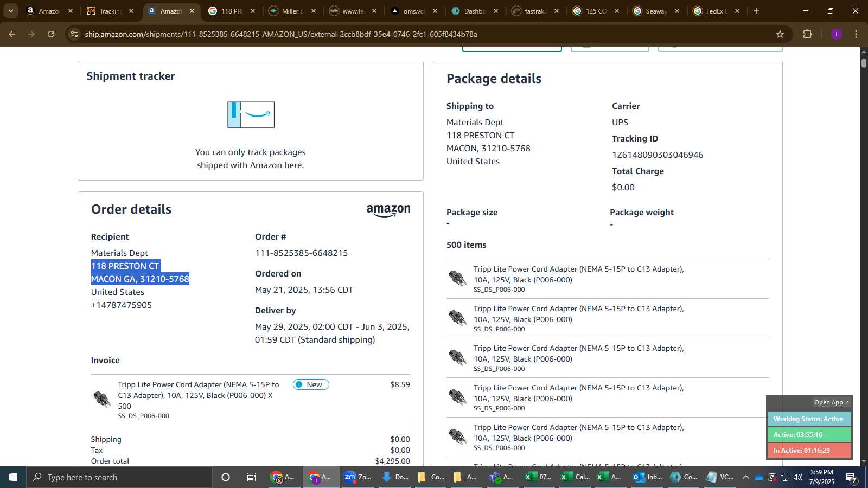Click the amazon logo in Order details
868x488 pixels.
(x=388, y=211)
